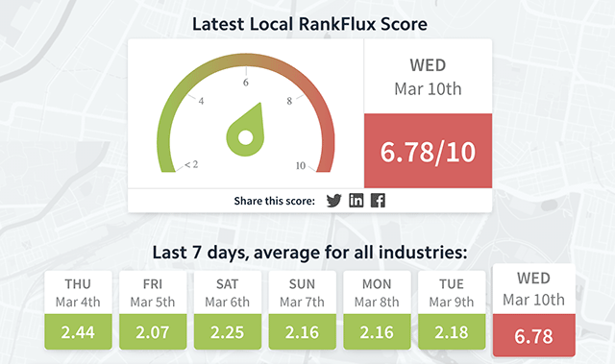The height and width of the screenshot is (364, 615).
Task: Click the 2.44 green score value
Action: coord(78,332)
